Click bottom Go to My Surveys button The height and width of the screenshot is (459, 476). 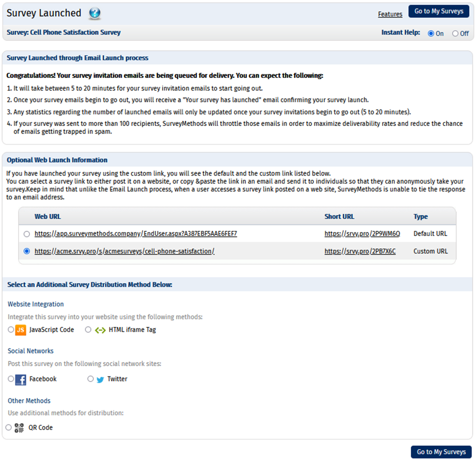pos(441,452)
